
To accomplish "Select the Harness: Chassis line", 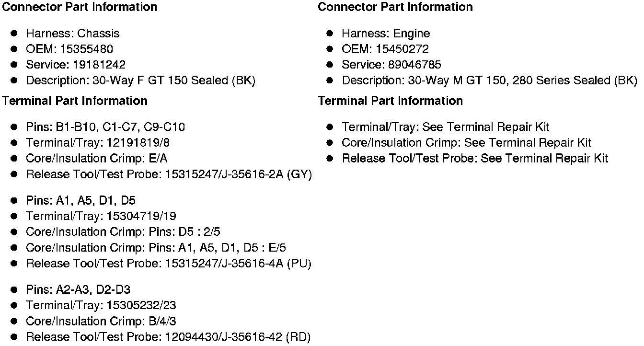I will 73,34.
